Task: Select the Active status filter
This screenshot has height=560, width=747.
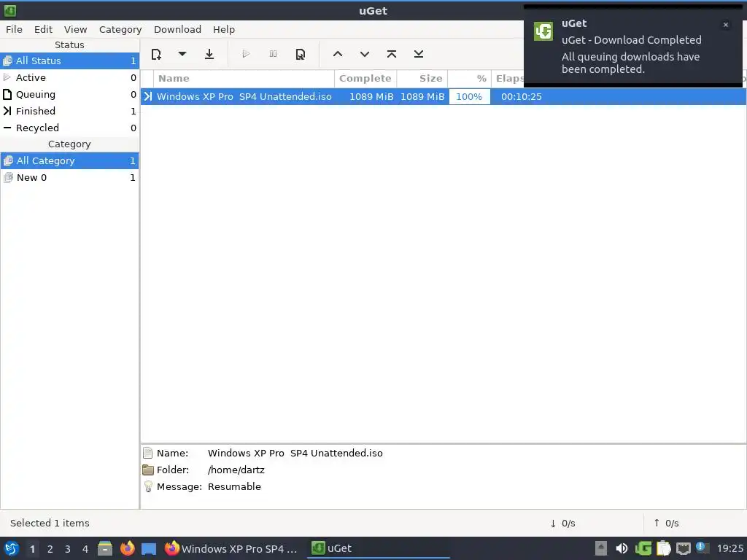Action: pyautogui.click(x=69, y=77)
